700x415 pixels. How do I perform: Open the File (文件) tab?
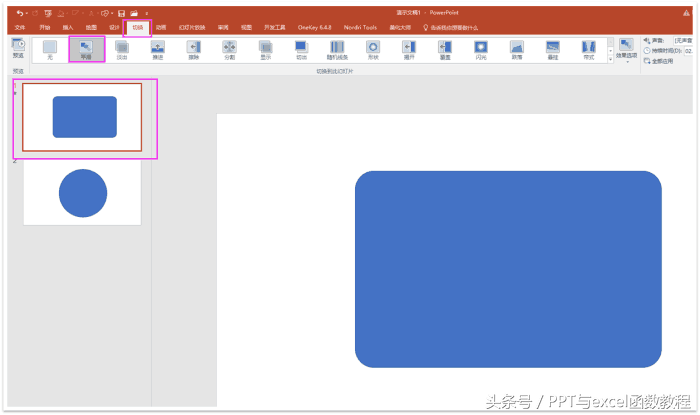(20, 28)
